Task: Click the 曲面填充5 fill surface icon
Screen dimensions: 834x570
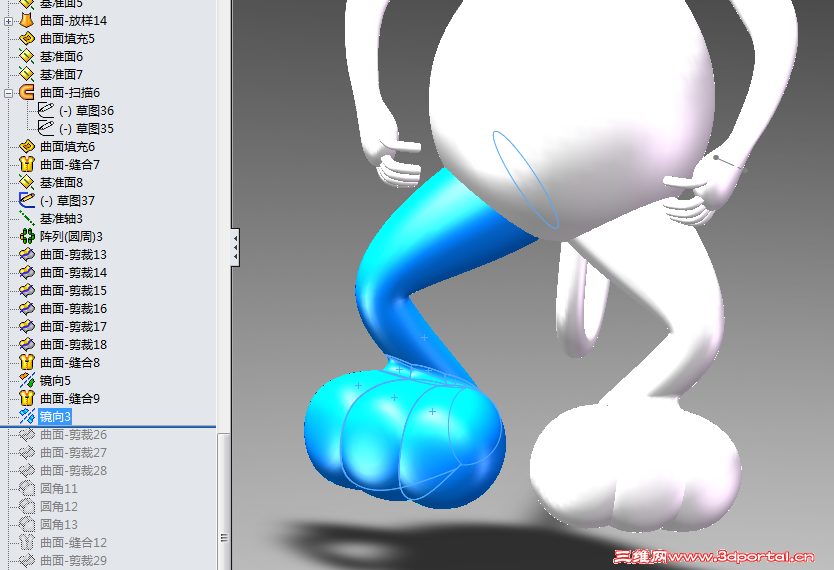Action: point(27,39)
